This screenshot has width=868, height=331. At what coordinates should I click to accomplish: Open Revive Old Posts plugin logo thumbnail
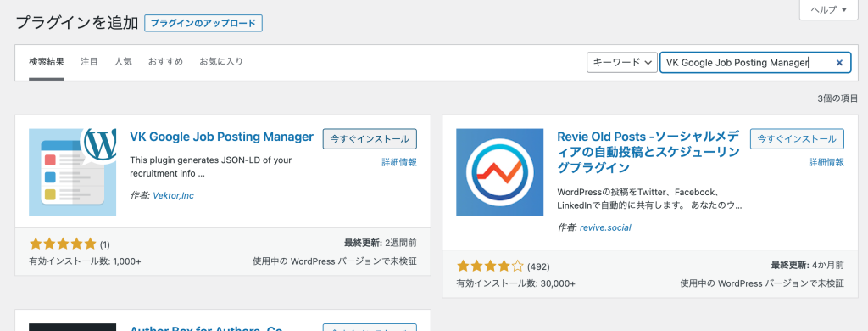(500, 172)
